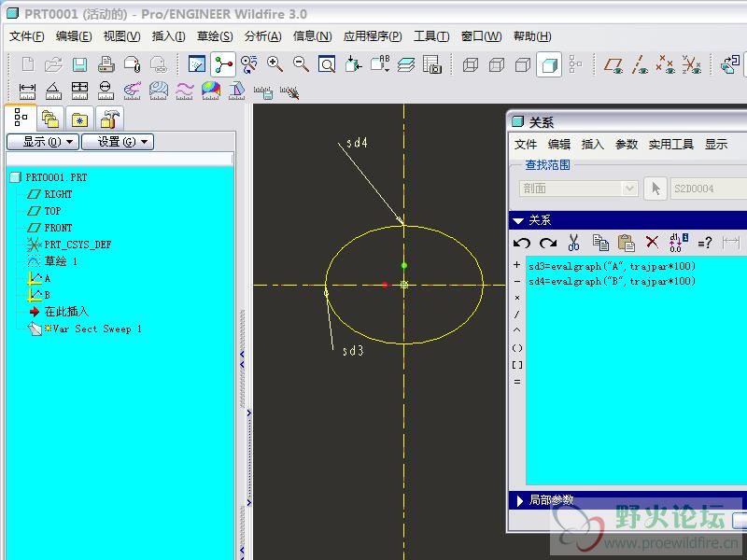Open the 显示(O) dropdown
Screen dimensions: 747x560
point(43,142)
